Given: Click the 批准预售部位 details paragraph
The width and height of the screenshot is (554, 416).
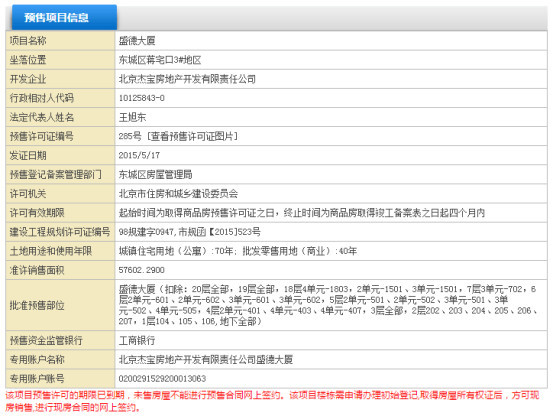Looking at the screenshot, I should (x=328, y=305).
